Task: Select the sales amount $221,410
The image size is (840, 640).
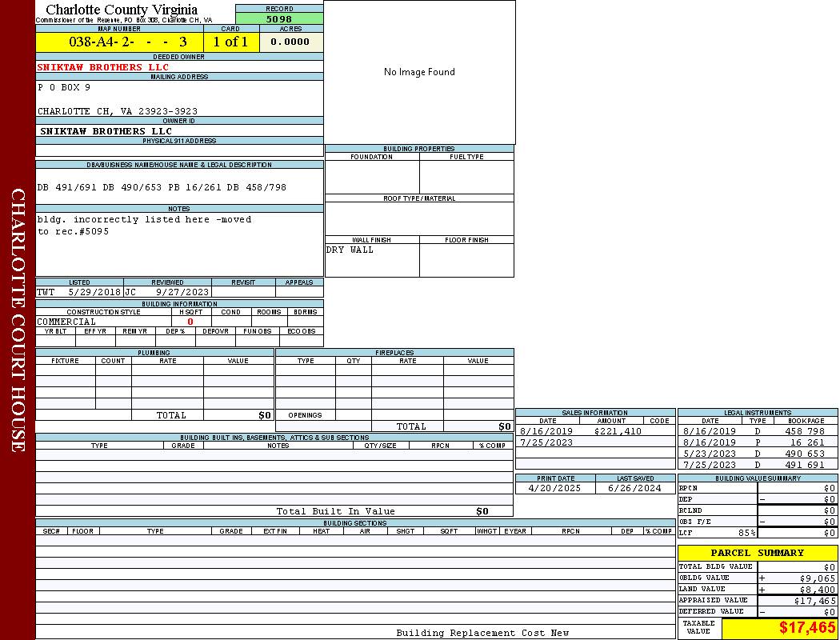Action: point(618,431)
